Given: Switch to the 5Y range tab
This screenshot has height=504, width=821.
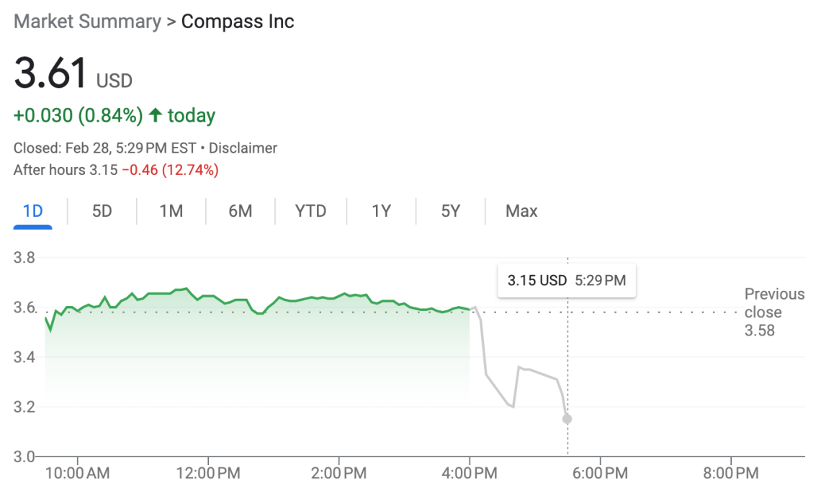Looking at the screenshot, I should [x=450, y=211].
